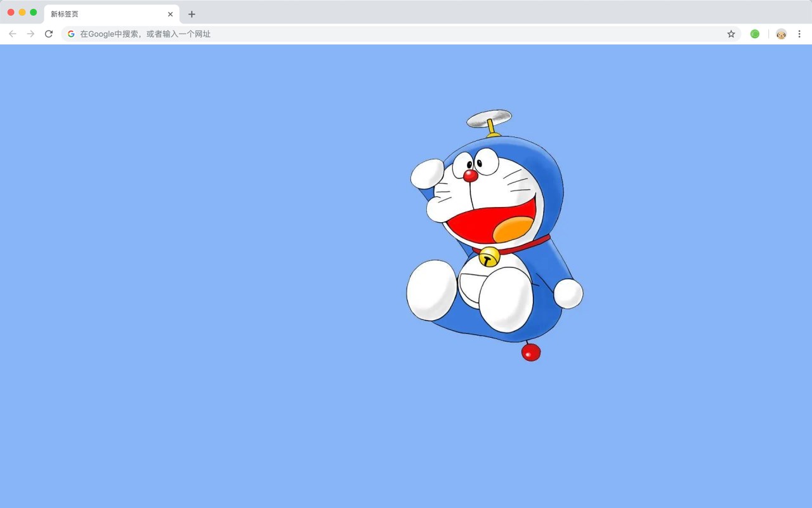Open the green extension icon

coord(755,34)
